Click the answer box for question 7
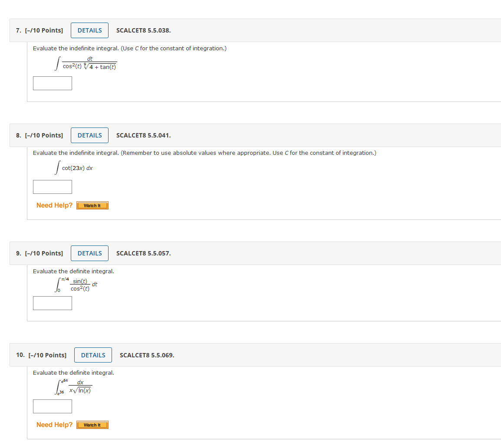The image size is (501, 448). pos(52,83)
